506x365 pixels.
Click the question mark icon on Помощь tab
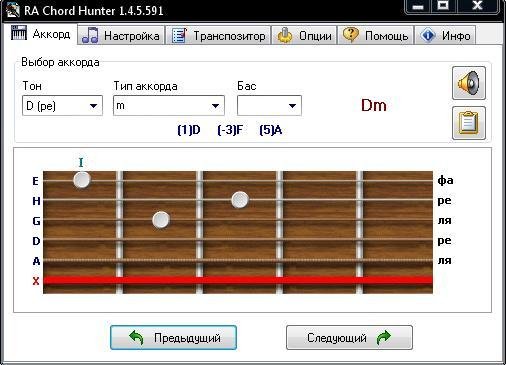(x=351, y=35)
